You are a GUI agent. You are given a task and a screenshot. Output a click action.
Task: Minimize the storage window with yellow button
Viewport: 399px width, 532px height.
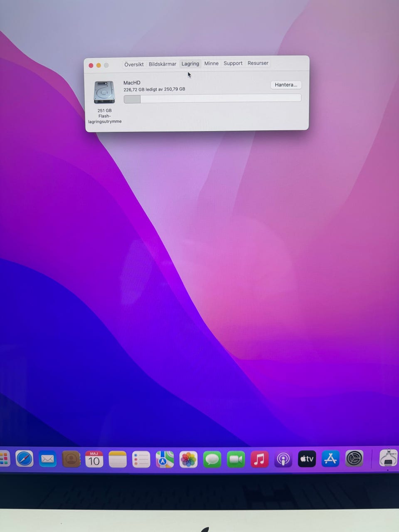[99, 65]
